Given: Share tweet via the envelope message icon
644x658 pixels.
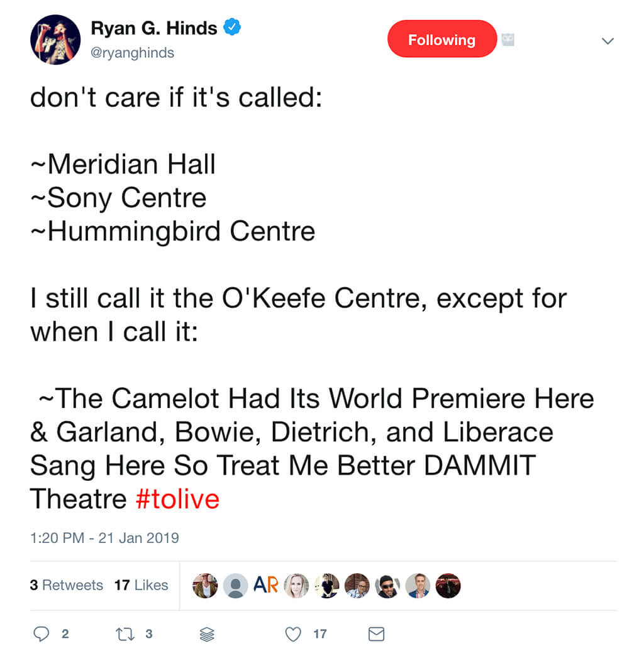Looking at the screenshot, I should [x=376, y=634].
